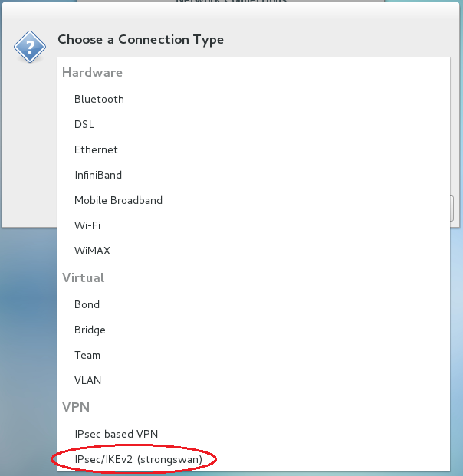463x476 pixels.
Task: Select Bond under the Virtual section
Action: [x=87, y=304]
